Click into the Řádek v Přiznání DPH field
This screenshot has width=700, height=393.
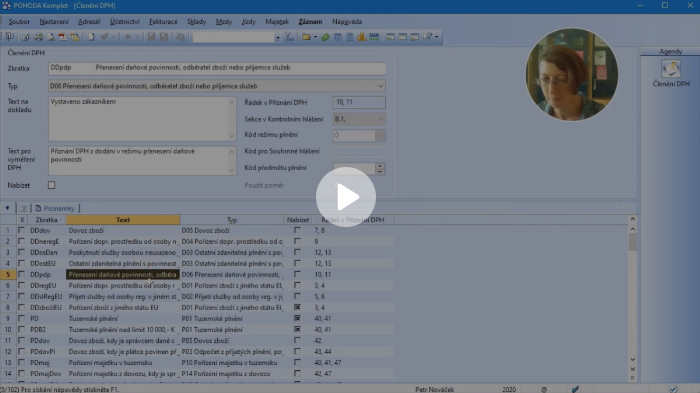(359, 102)
